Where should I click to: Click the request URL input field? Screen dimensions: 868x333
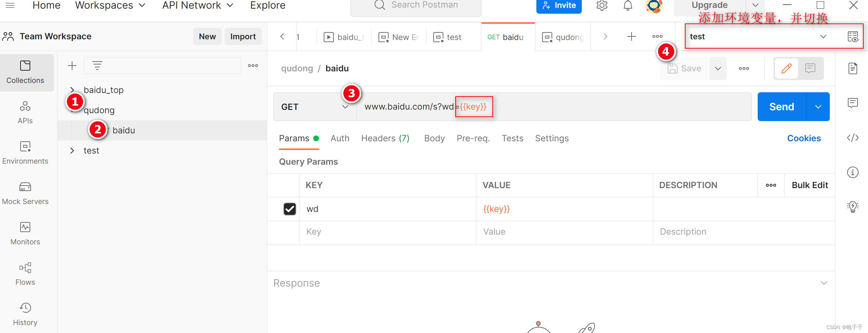click(554, 107)
